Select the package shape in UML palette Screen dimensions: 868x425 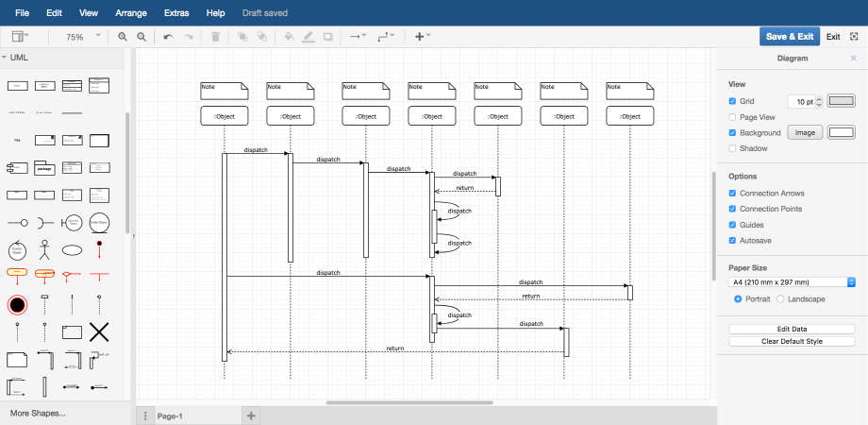click(x=44, y=168)
